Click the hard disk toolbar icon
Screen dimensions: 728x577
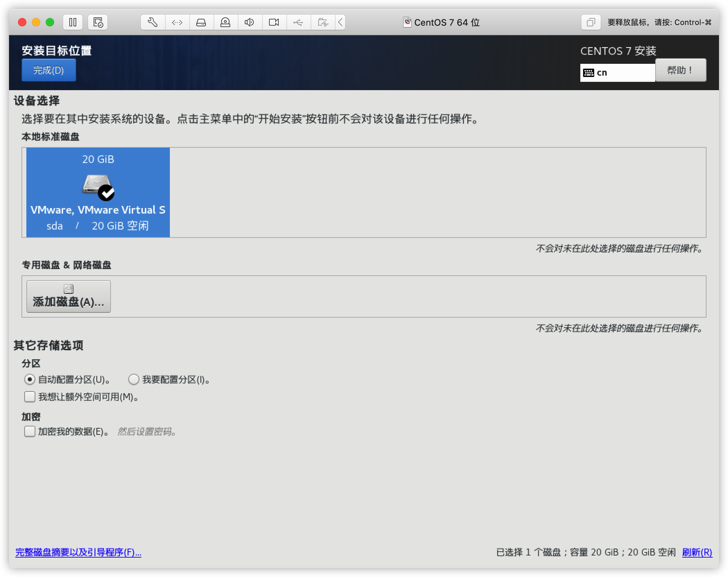point(201,23)
